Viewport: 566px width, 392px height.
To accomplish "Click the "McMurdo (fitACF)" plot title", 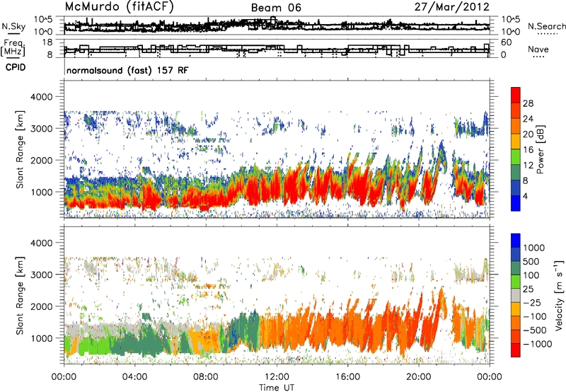I will [119, 7].
